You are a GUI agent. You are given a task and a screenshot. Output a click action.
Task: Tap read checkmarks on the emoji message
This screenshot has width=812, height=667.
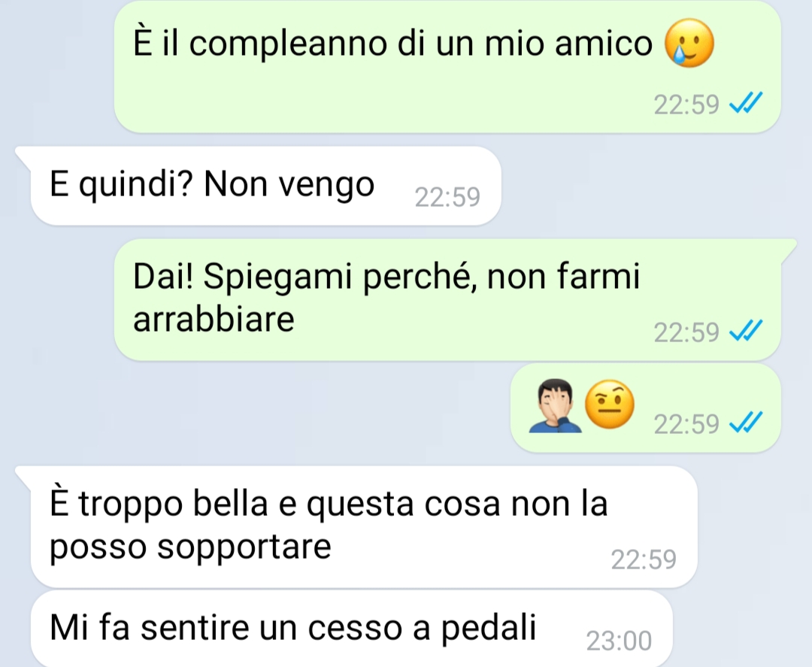[746, 422]
